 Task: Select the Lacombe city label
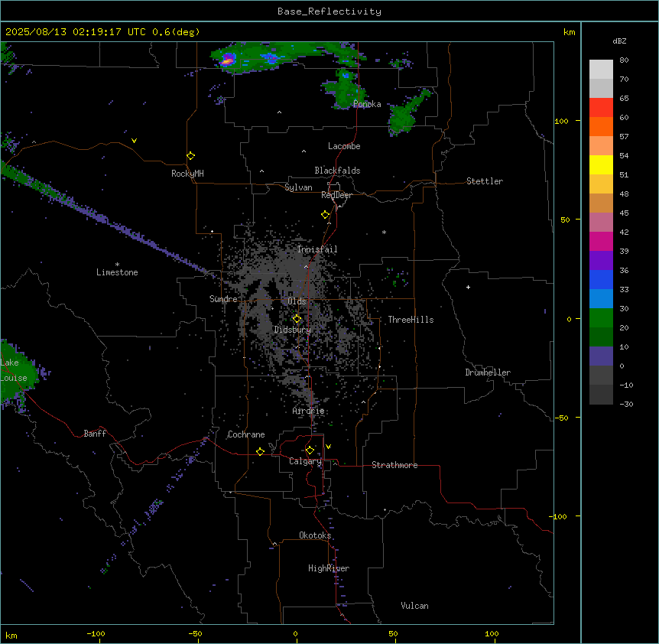[x=344, y=146]
